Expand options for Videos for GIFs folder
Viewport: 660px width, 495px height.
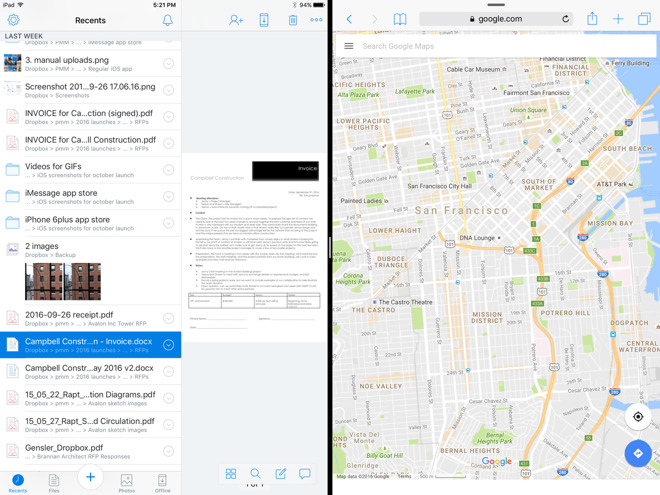168,170
